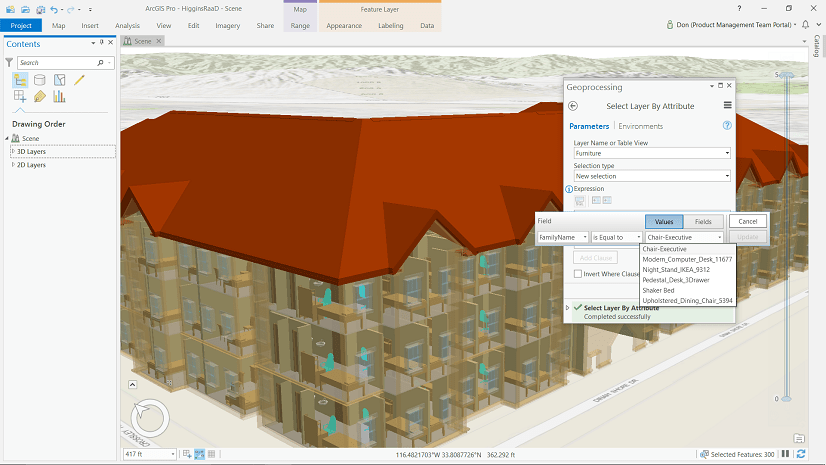
Task: Click the Contents search magnifier icon
Action: pos(100,63)
